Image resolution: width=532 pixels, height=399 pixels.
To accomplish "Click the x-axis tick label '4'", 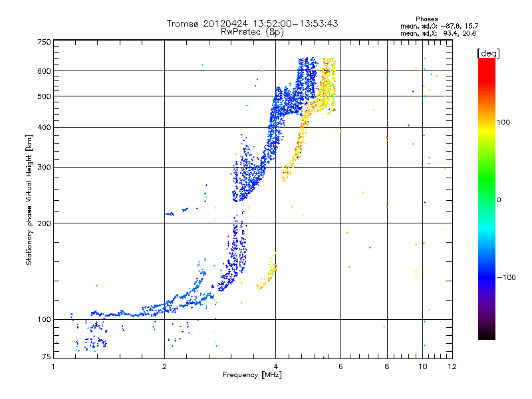I will pos(276,366).
